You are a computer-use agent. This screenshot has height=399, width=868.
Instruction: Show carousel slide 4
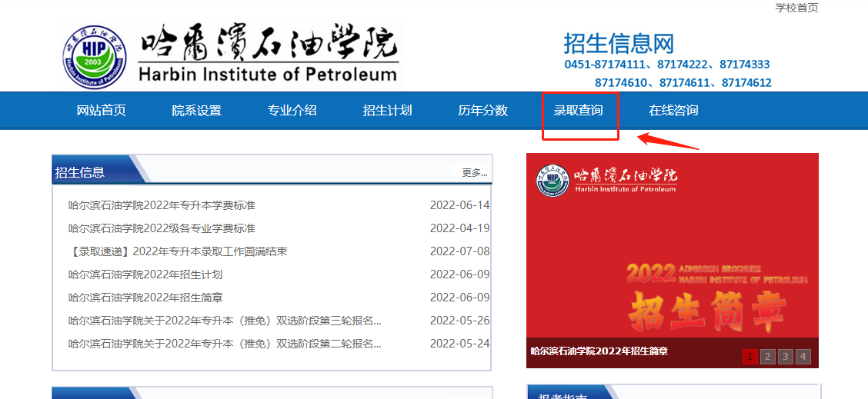pos(803,356)
